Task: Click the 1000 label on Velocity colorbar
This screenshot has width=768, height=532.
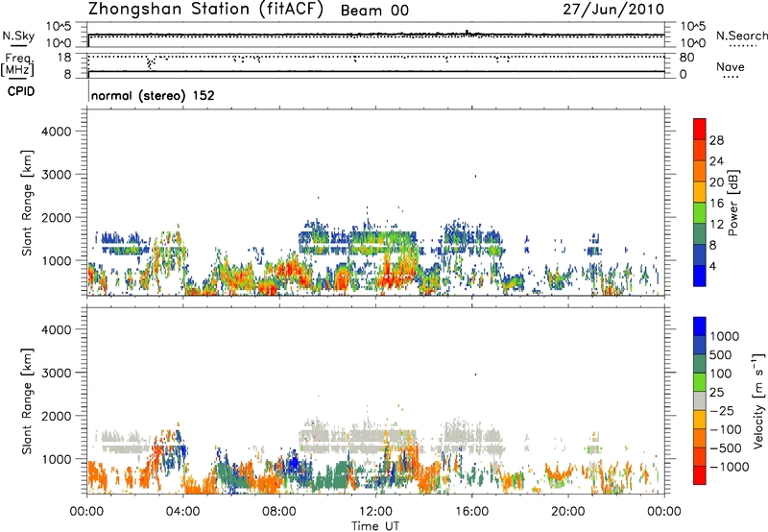Action: coord(725,336)
